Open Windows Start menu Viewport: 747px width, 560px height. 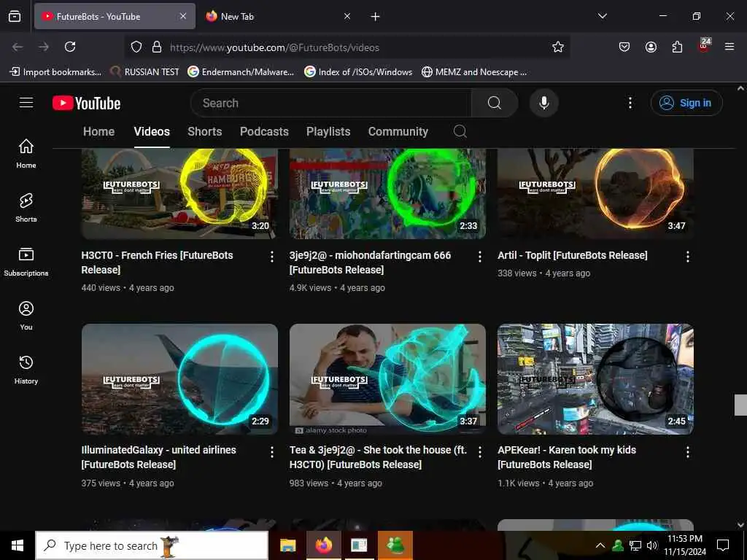click(x=18, y=545)
